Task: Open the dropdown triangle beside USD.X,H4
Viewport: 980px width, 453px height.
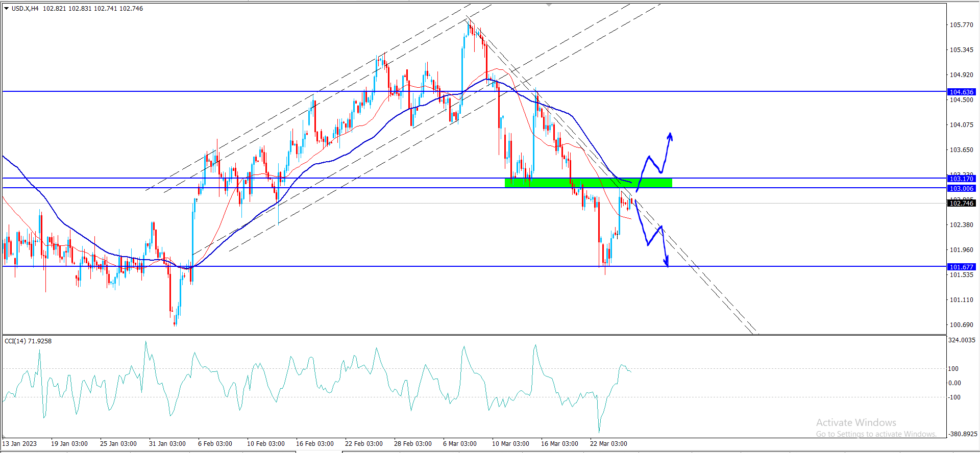Action: [x=7, y=9]
